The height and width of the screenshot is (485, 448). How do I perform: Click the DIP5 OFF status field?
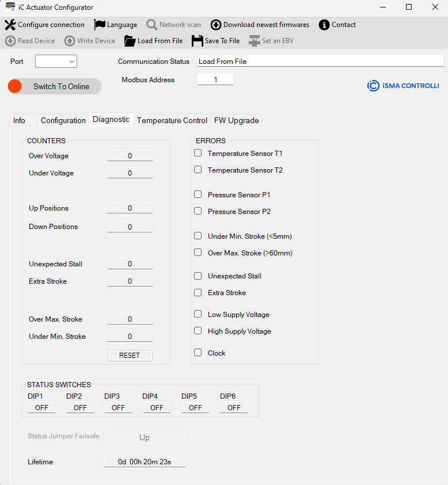pos(195,408)
